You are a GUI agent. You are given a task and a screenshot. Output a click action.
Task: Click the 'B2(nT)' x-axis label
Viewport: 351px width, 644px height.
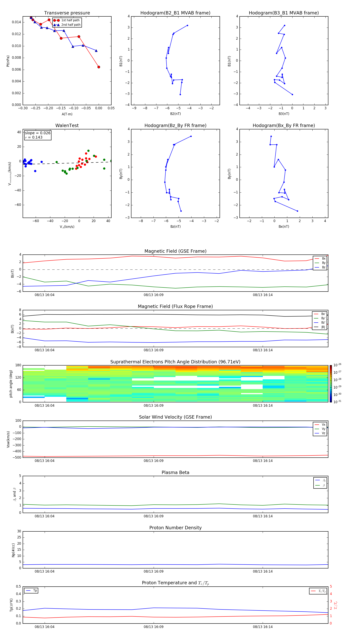tap(175, 114)
